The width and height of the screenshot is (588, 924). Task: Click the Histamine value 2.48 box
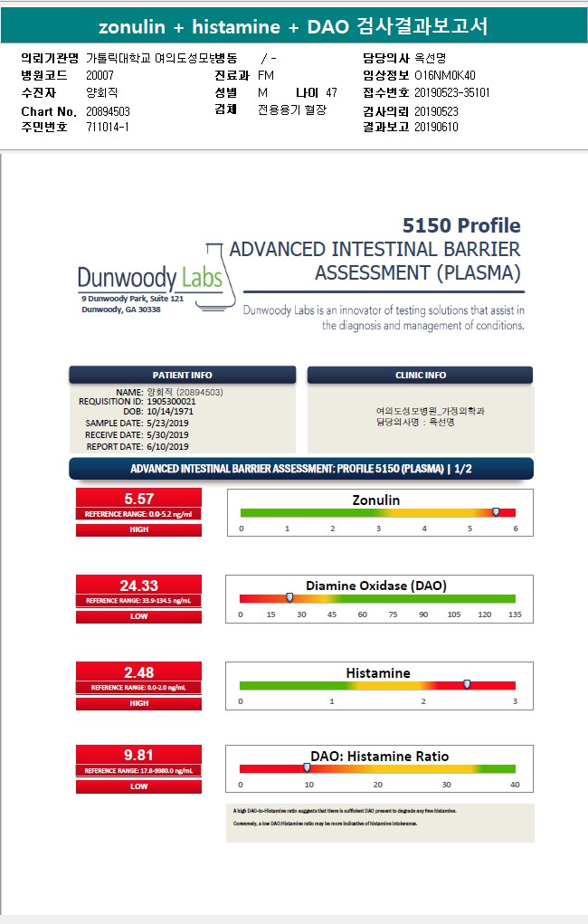(x=138, y=672)
